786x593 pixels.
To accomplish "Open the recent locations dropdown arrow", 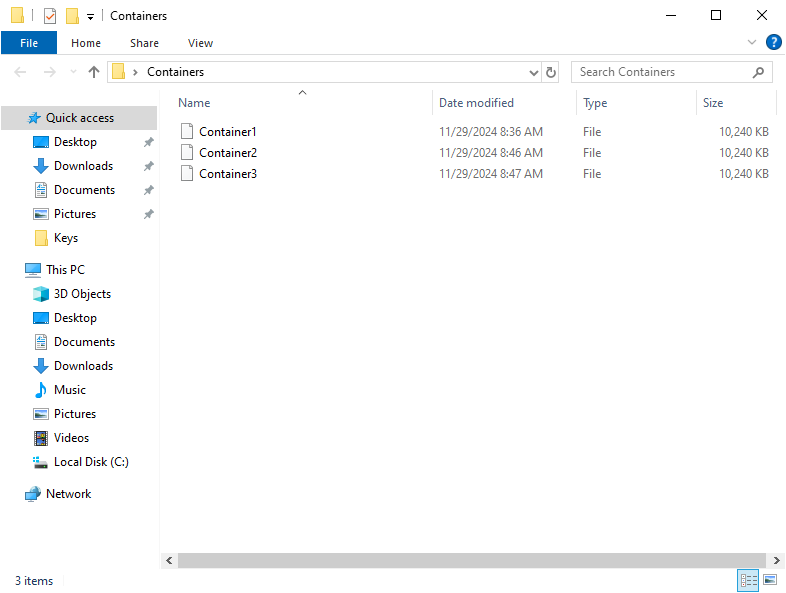I will [73, 72].
